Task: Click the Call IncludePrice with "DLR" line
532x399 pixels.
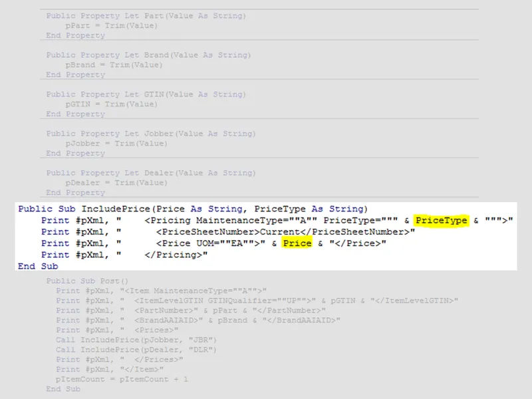Action: [136, 350]
